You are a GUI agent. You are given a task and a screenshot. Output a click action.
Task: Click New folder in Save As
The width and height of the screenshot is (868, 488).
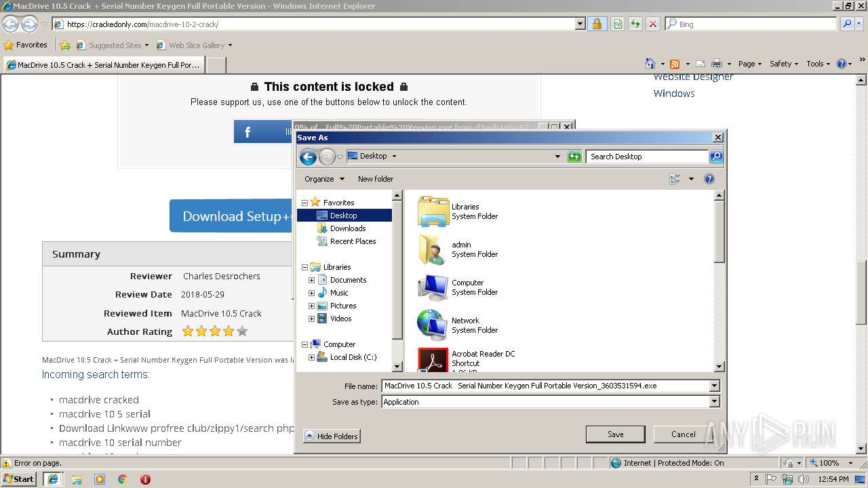coord(376,179)
